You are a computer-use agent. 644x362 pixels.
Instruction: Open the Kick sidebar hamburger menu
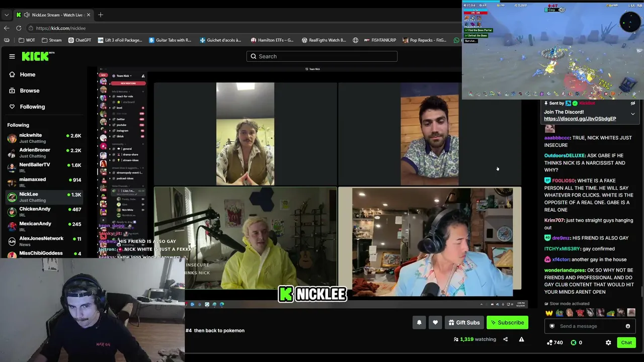coord(12,56)
